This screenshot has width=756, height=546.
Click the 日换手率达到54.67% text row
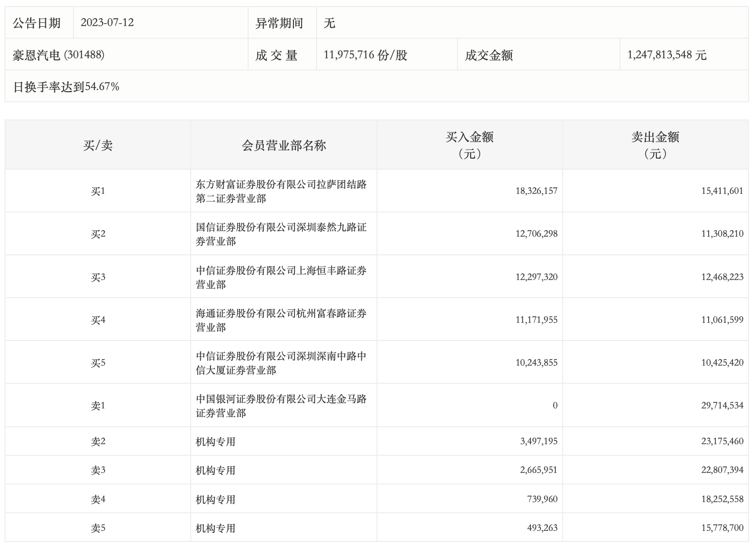point(66,87)
